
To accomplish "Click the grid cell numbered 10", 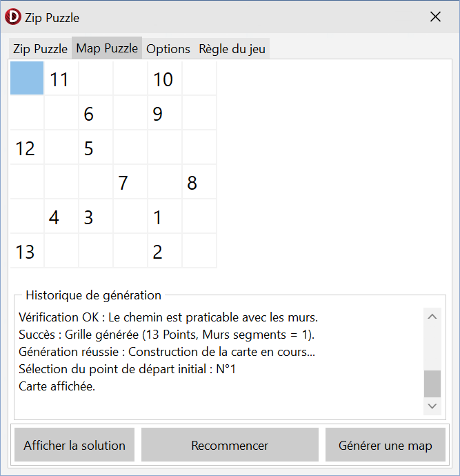I will pos(165,79).
